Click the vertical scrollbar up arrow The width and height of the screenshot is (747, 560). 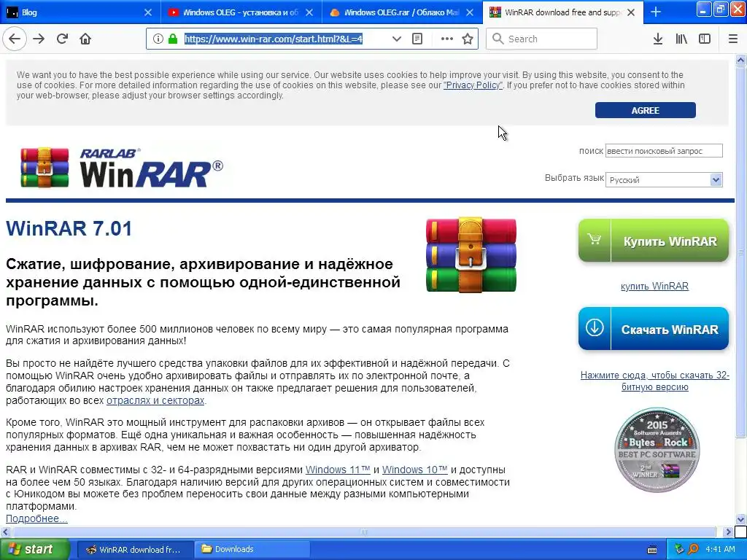741,60
